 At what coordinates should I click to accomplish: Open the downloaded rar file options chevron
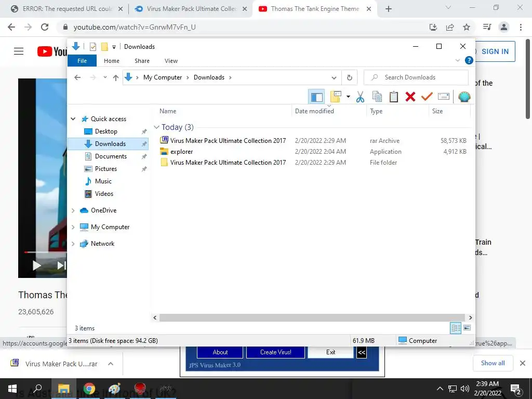click(110, 364)
